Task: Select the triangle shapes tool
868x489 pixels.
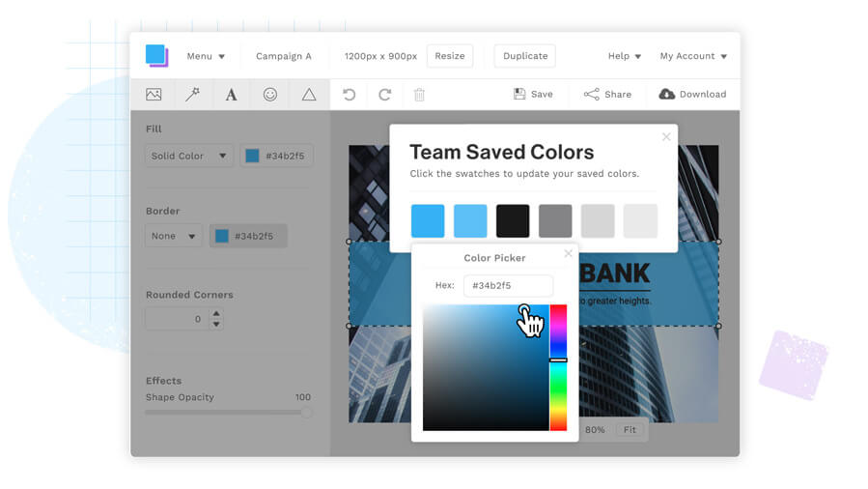Action: [309, 95]
